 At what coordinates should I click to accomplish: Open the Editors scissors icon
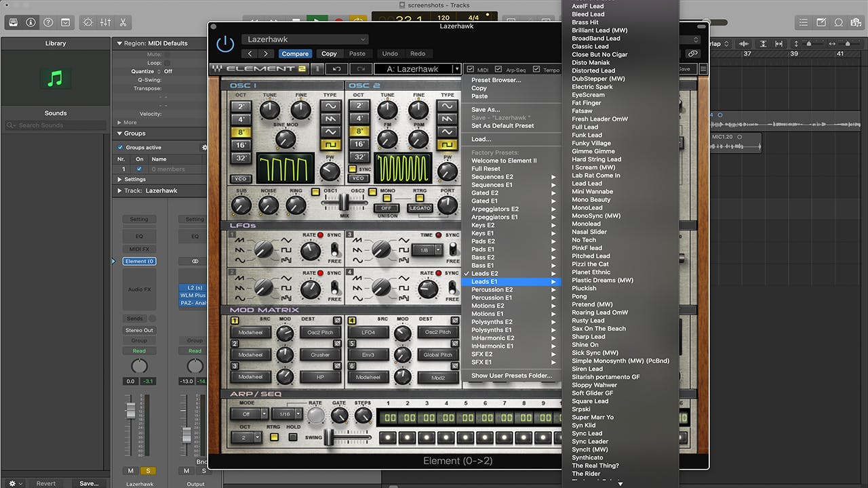[x=123, y=22]
